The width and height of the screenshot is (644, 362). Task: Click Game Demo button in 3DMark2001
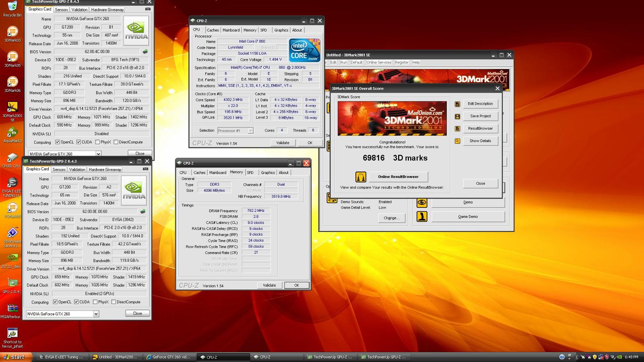[468, 217]
